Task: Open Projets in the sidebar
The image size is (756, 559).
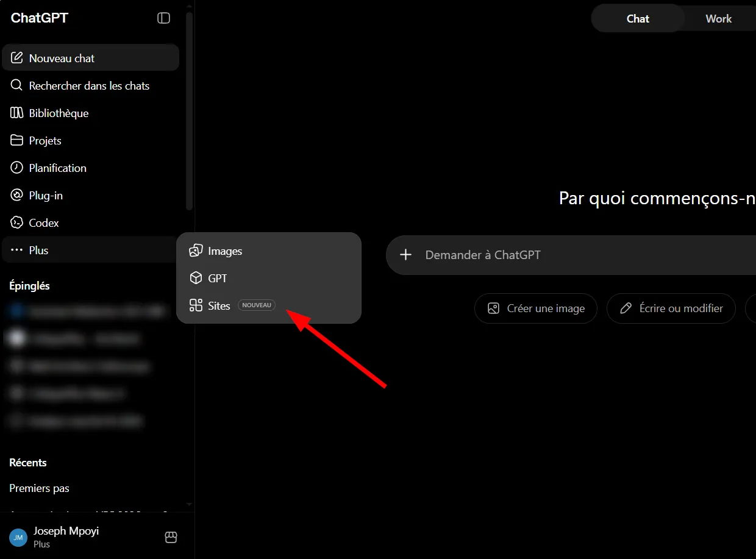Action: [x=91, y=140]
